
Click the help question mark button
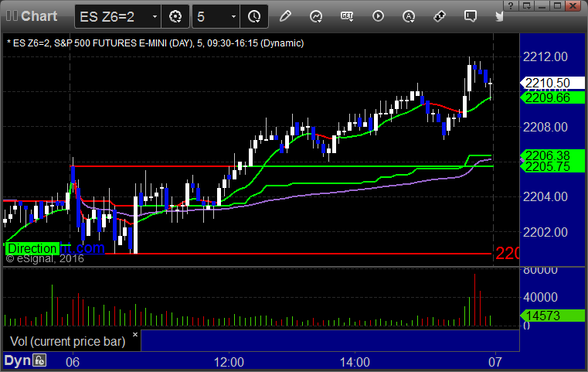tap(511, 5)
